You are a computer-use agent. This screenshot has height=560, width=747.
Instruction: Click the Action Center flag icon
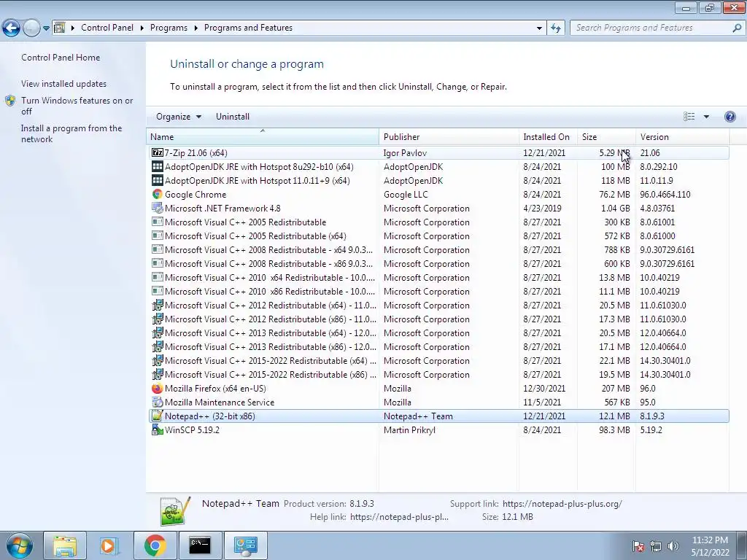click(x=638, y=546)
